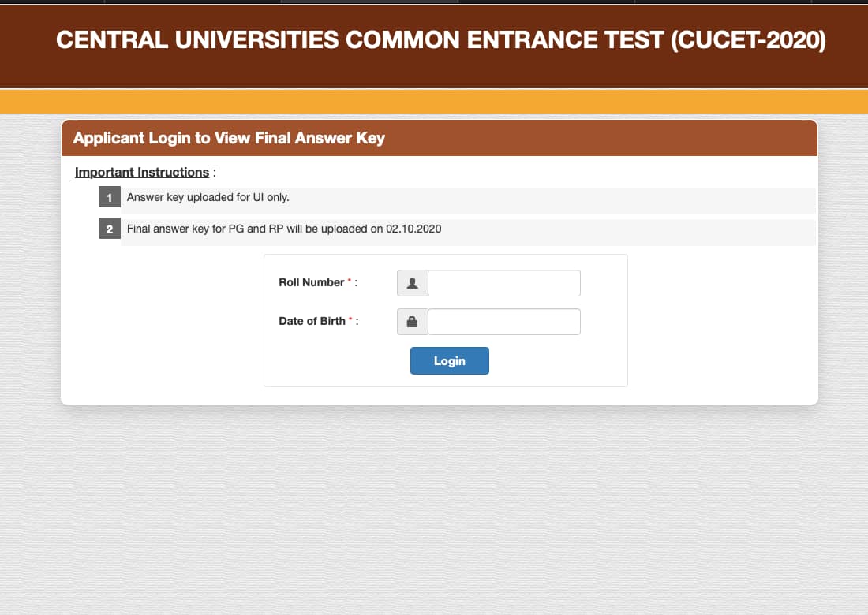
Task: Click the red asterisk next to Date of Birth
Action: [350, 319]
